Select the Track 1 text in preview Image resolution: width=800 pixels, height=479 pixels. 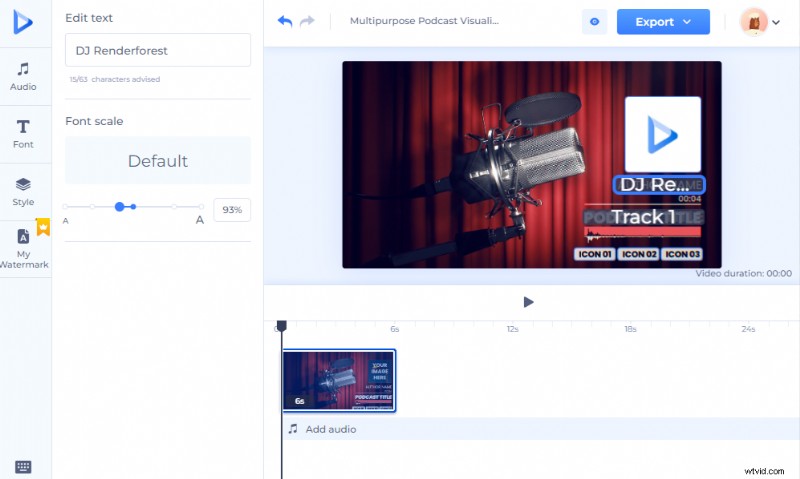643,217
